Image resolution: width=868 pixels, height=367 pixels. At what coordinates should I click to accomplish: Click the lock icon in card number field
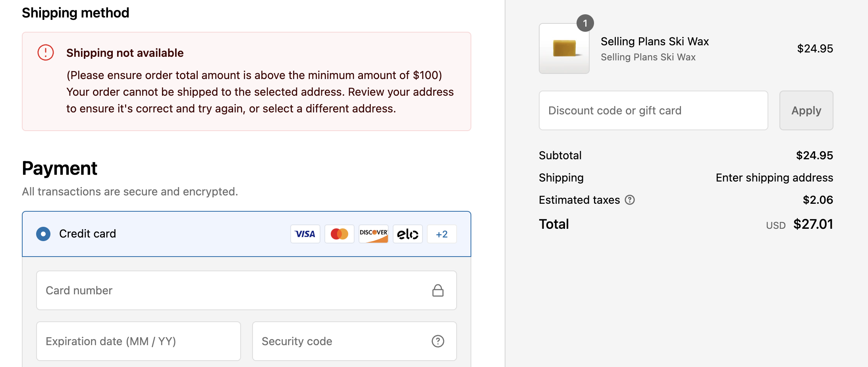click(438, 290)
